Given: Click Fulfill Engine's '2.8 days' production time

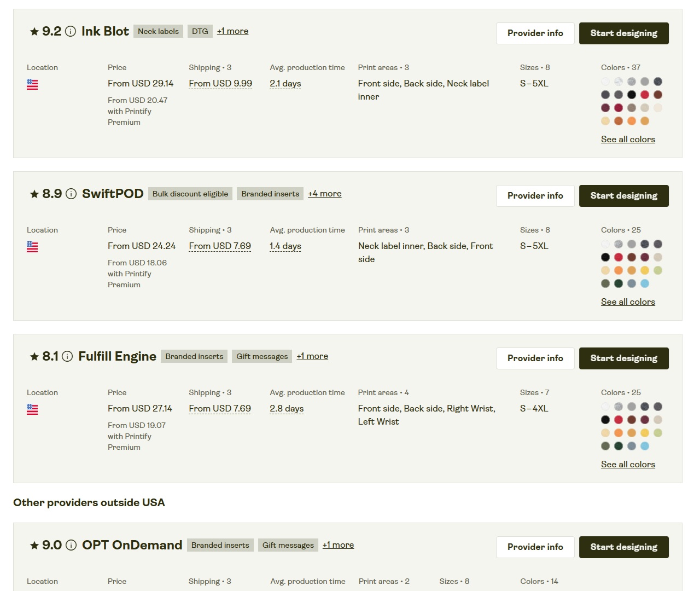Looking at the screenshot, I should point(287,409).
